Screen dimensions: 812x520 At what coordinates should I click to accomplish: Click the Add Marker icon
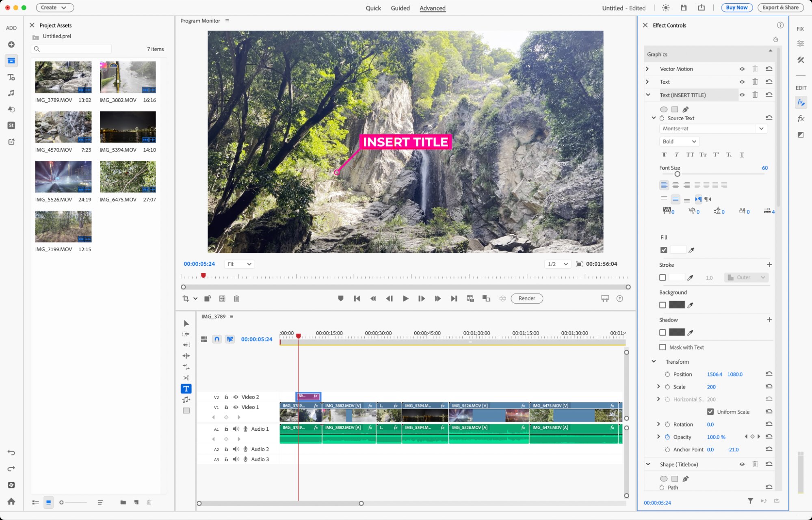[x=341, y=298]
